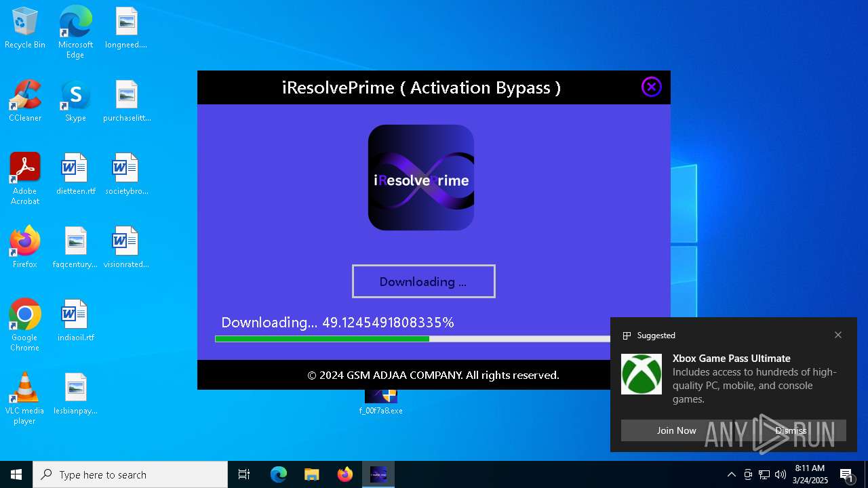Click the GSM ADJAA COMPANY copyright text
Viewport: 868px width, 488px height.
coord(433,375)
